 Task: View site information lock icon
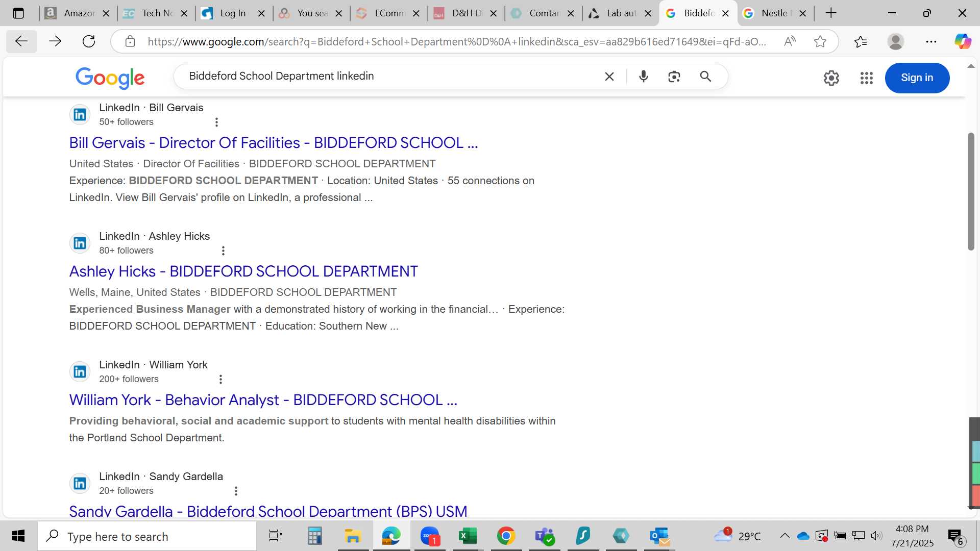(x=130, y=41)
